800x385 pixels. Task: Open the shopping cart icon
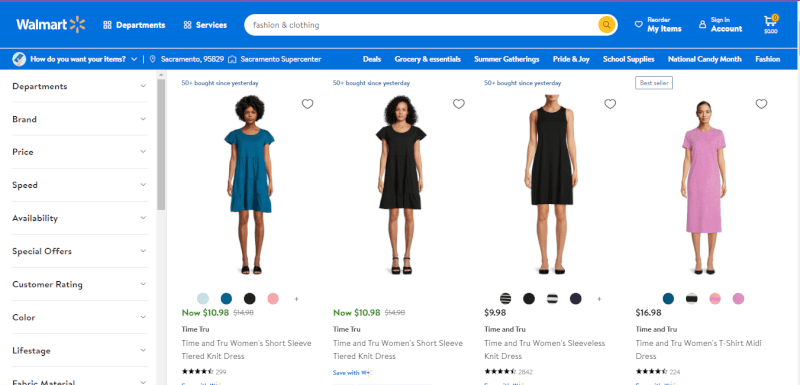(770, 24)
